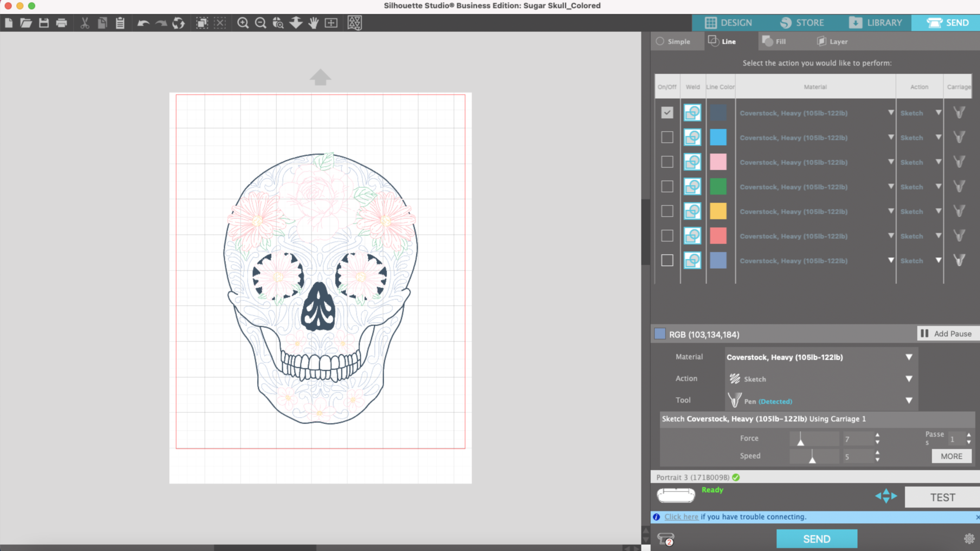Click the Zoom Selection icon
Screen dimensions: 980x551
click(x=278, y=23)
